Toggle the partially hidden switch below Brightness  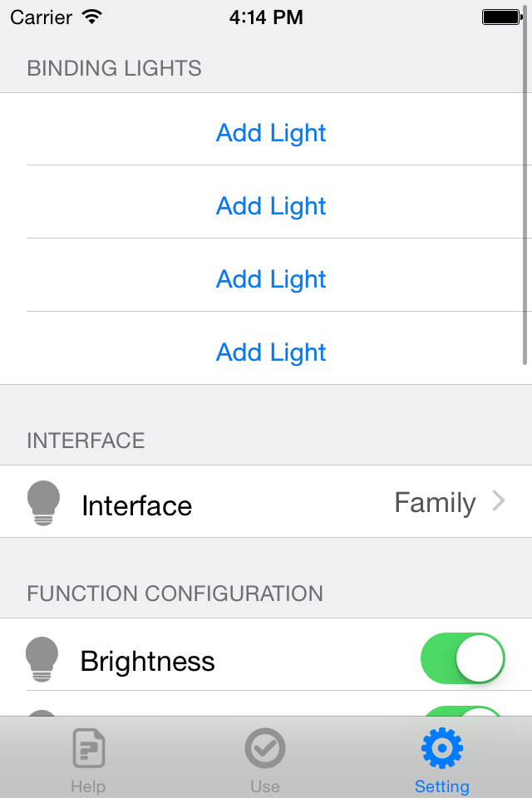click(462, 711)
